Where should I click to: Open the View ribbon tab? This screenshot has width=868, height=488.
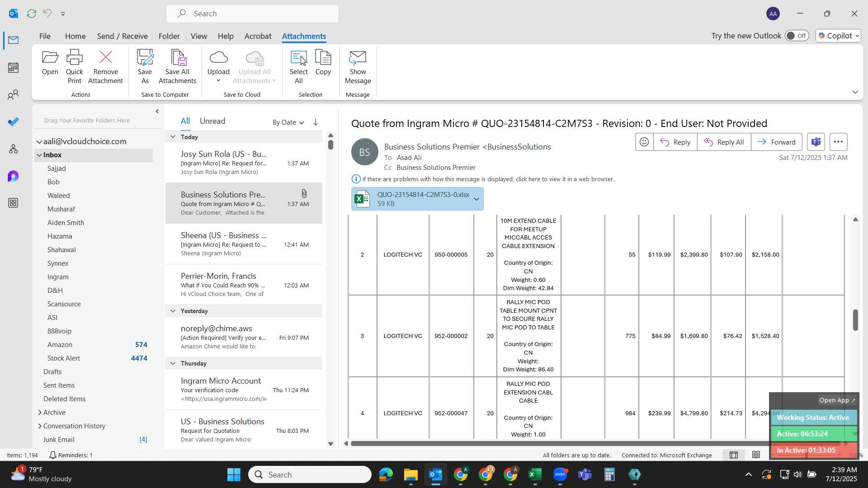(198, 36)
